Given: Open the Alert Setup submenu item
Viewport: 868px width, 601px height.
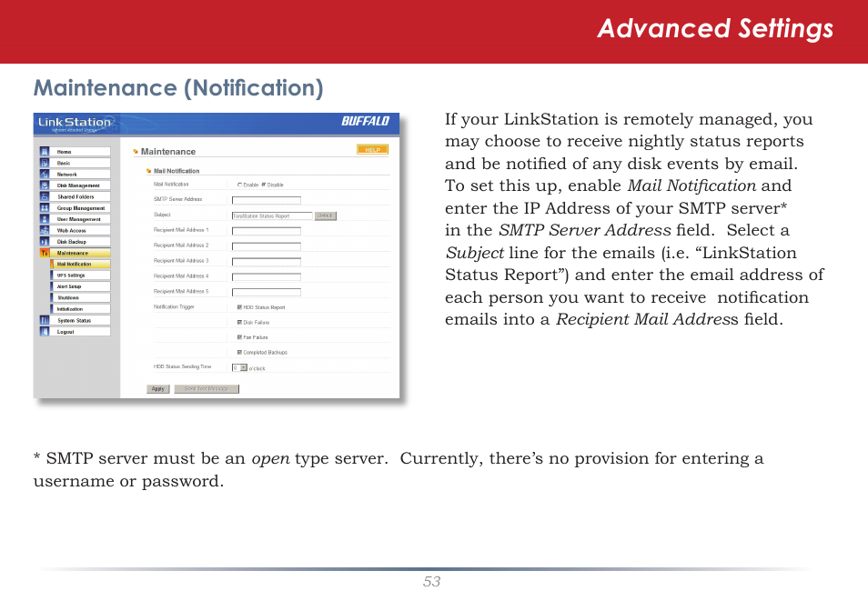Looking at the screenshot, I should point(80,286).
